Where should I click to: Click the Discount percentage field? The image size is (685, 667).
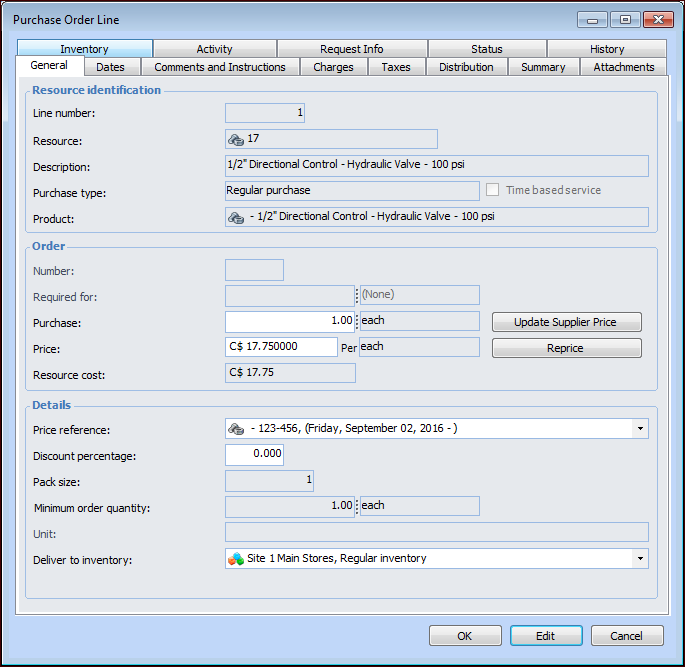(x=254, y=455)
